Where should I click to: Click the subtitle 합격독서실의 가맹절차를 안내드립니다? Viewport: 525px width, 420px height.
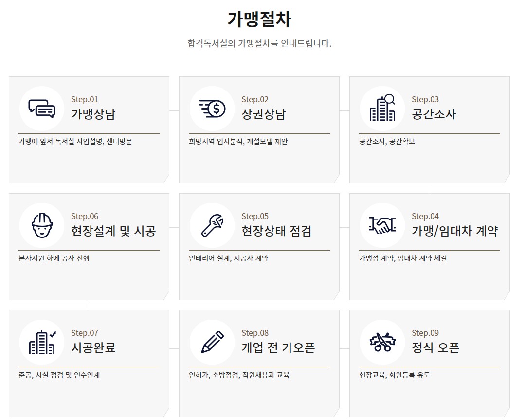[259, 43]
